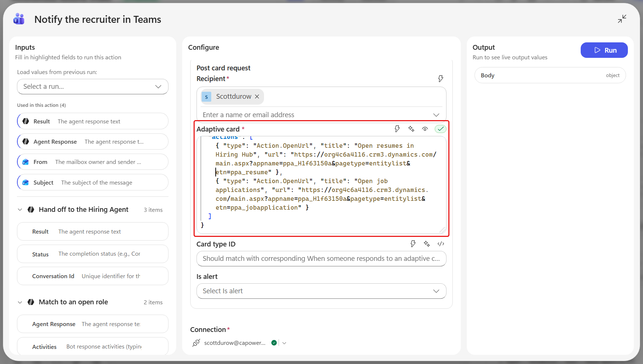Collapse the Match to an open role group

click(x=20, y=302)
